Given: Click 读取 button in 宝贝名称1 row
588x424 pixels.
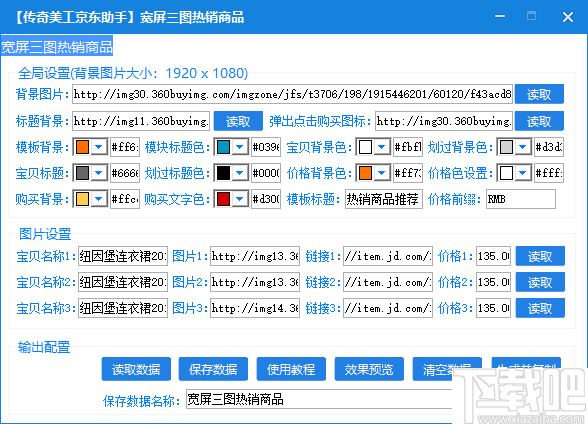Looking at the screenshot, I should tap(540, 256).
